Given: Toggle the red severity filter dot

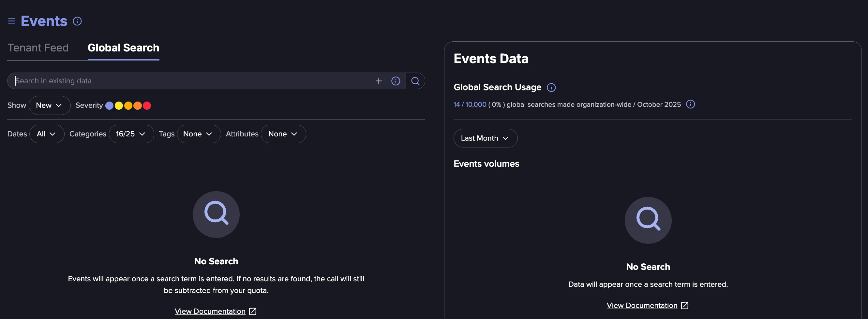Looking at the screenshot, I should click(x=147, y=106).
